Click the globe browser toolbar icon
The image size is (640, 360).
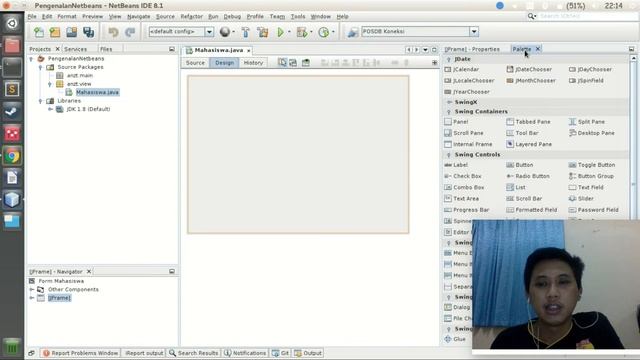[x=224, y=31]
